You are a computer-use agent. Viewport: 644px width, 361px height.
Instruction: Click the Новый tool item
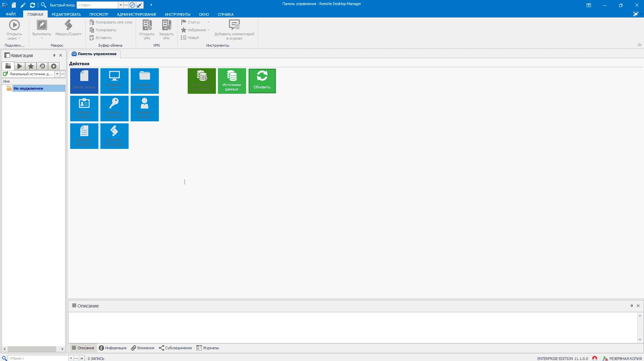190,38
